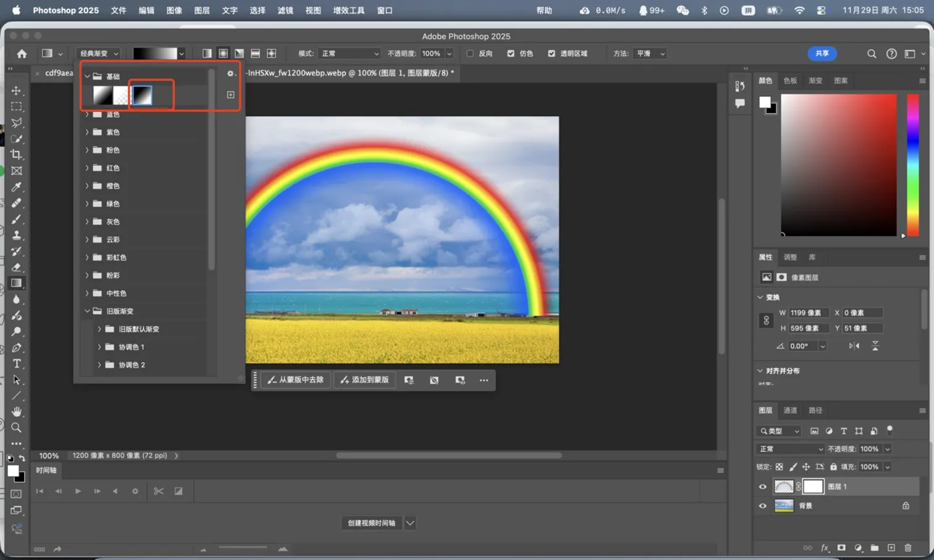Hide the 背景 layer visibility
This screenshot has width=934, height=560.
point(762,506)
